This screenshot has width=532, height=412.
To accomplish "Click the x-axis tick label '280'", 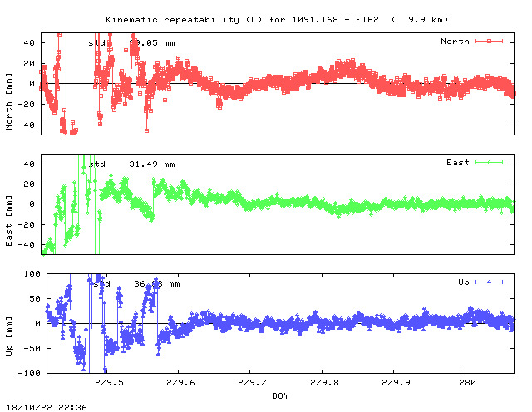I will point(467,382).
